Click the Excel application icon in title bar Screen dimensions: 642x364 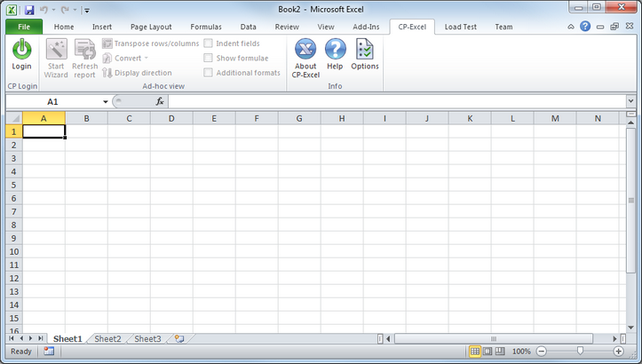coord(12,10)
